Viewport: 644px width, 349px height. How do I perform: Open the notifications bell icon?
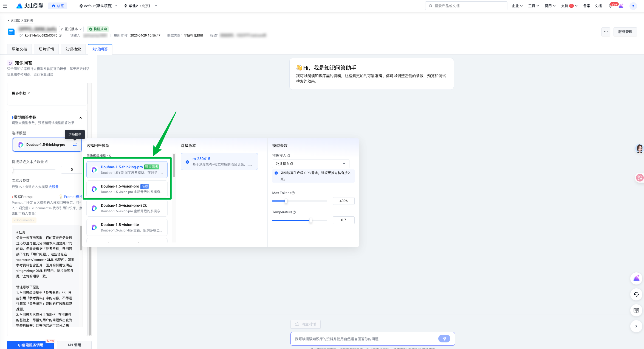pos(611,6)
